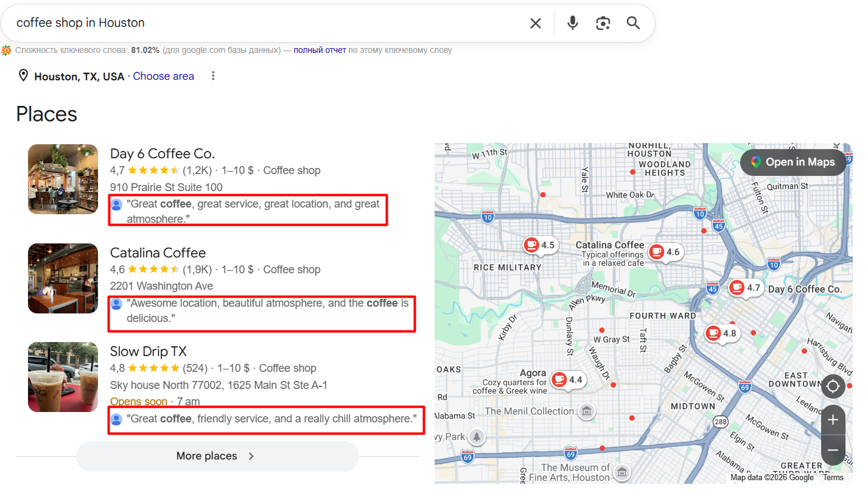Click the FOURTH WARD map label
The image size is (868, 496).
pos(663,316)
